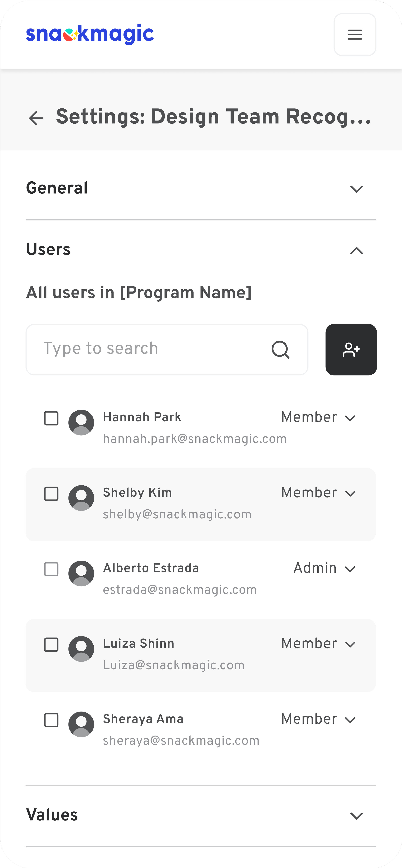
Task: Click All users in [Program Name] heading
Action: 139,293
